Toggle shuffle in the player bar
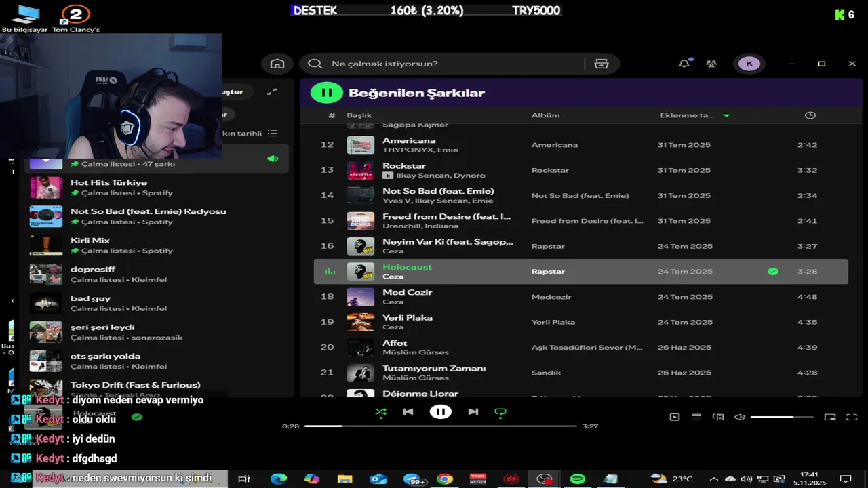The image size is (868, 488). tap(380, 411)
